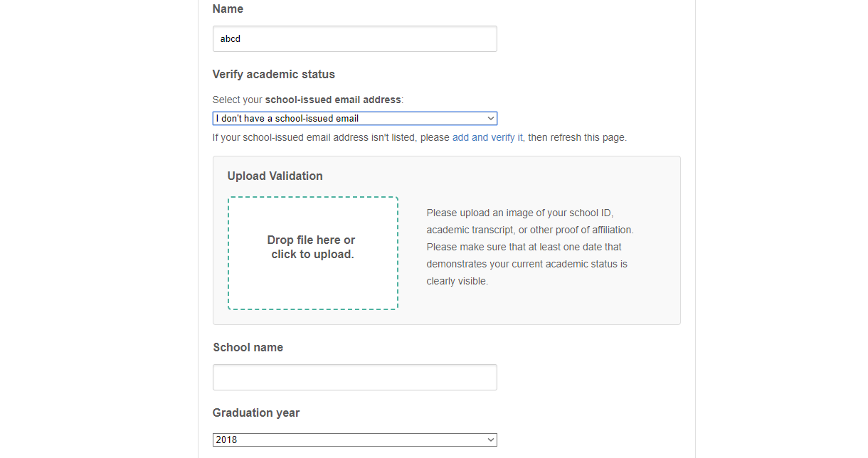The height and width of the screenshot is (458, 868).
Task: Click the "Name" field label
Action: tap(228, 9)
